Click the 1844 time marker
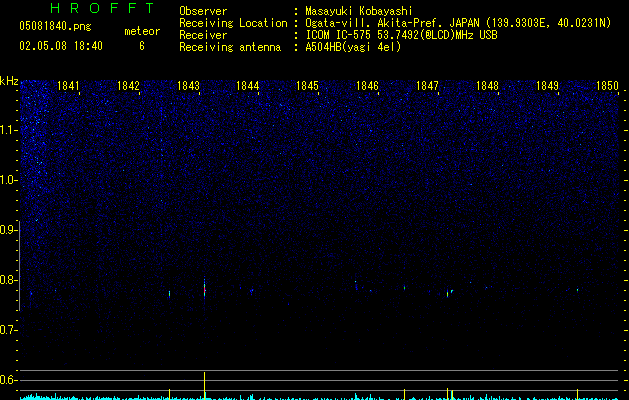The height and width of the screenshot is (400, 629). tap(248, 86)
